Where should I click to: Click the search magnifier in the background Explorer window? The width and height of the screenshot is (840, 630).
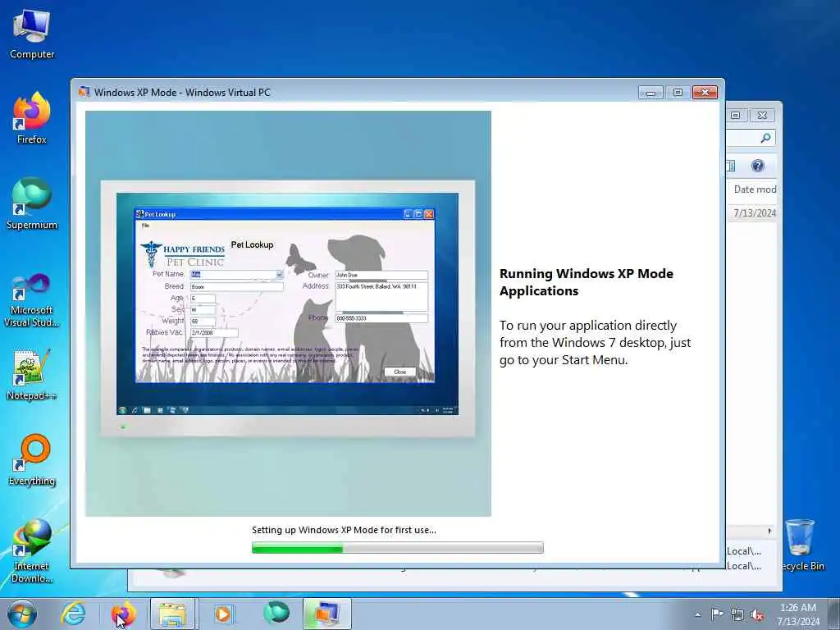click(x=765, y=138)
